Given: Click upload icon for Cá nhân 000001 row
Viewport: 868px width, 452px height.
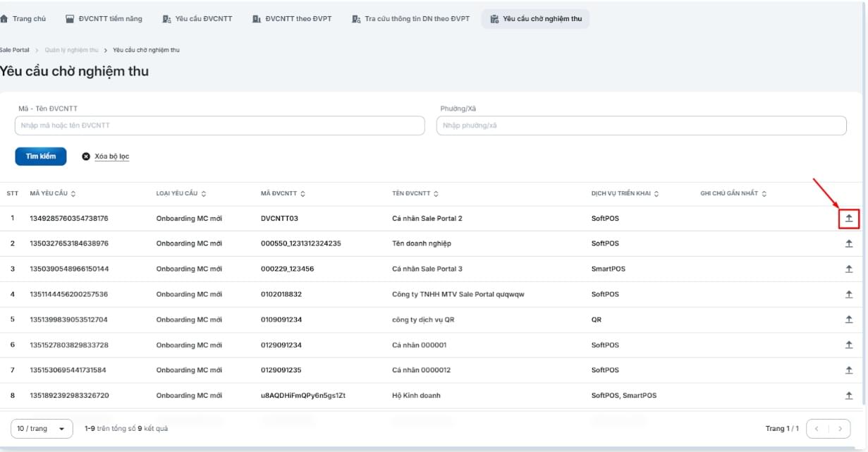Looking at the screenshot, I should (x=849, y=345).
